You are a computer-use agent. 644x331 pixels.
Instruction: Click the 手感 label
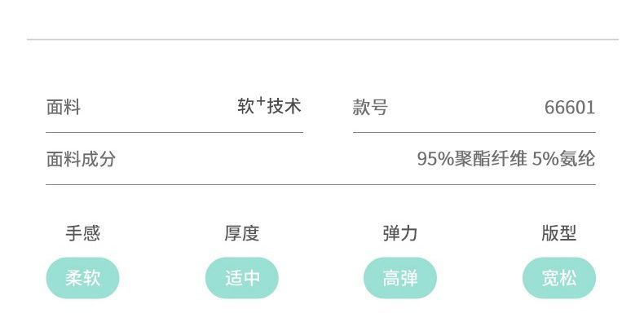(x=82, y=233)
